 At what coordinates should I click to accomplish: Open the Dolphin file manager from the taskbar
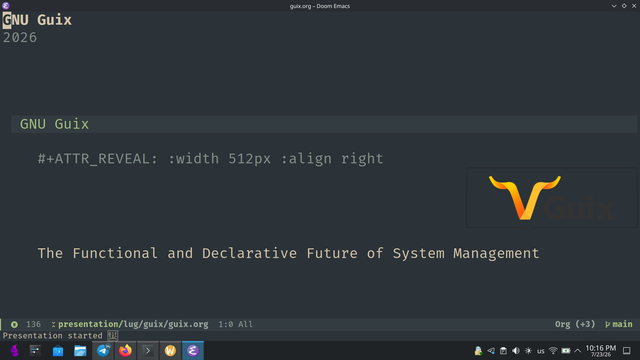coord(80,351)
